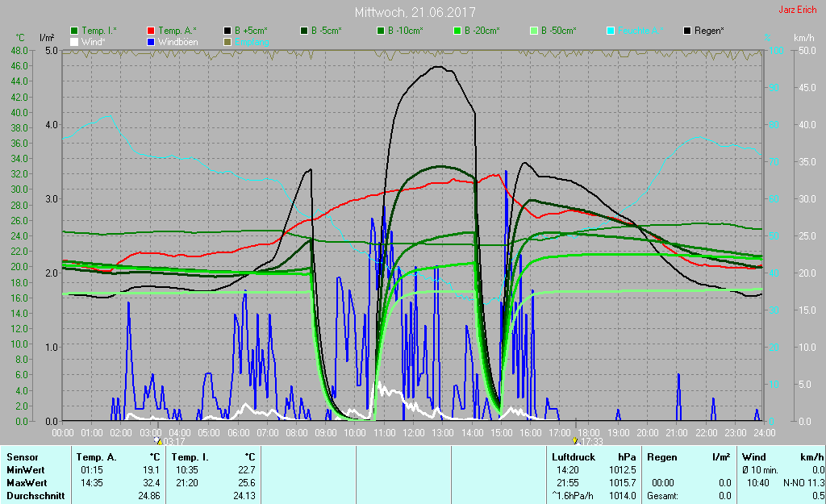Click the pressure average '1014.0'
826x504 pixels.
pos(623,496)
